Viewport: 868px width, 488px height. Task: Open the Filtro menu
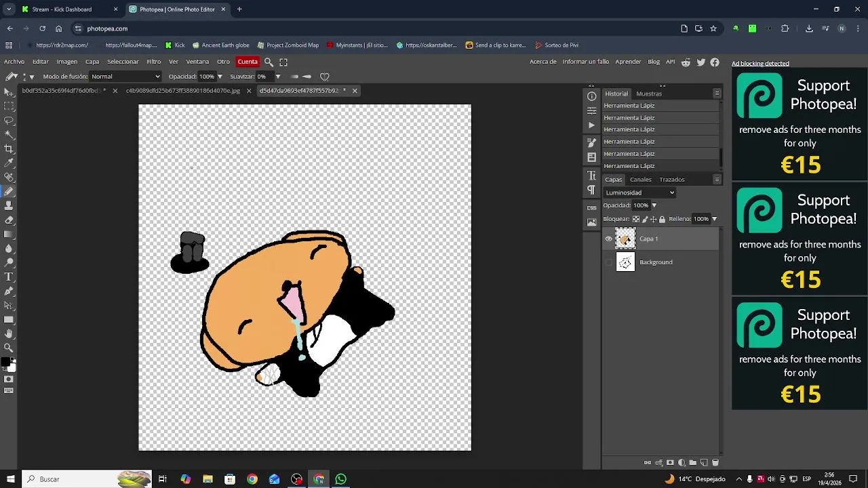(154, 62)
